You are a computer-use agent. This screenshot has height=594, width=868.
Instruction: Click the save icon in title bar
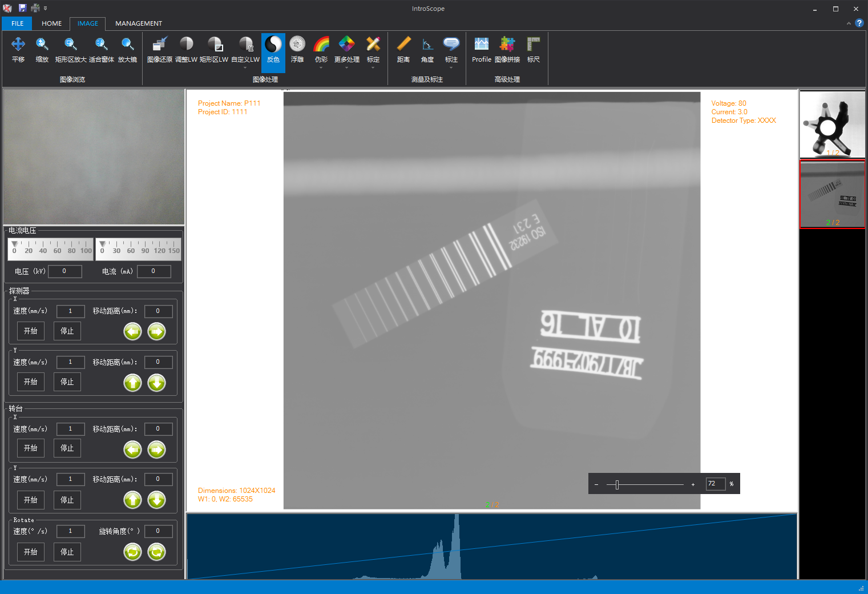pyautogui.click(x=22, y=8)
